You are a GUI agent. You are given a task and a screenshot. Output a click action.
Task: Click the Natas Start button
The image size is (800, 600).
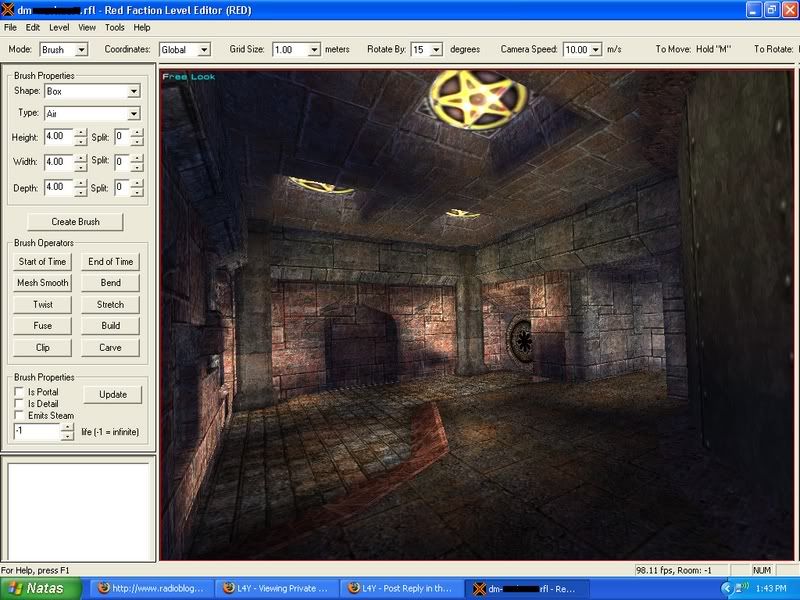(x=41, y=589)
